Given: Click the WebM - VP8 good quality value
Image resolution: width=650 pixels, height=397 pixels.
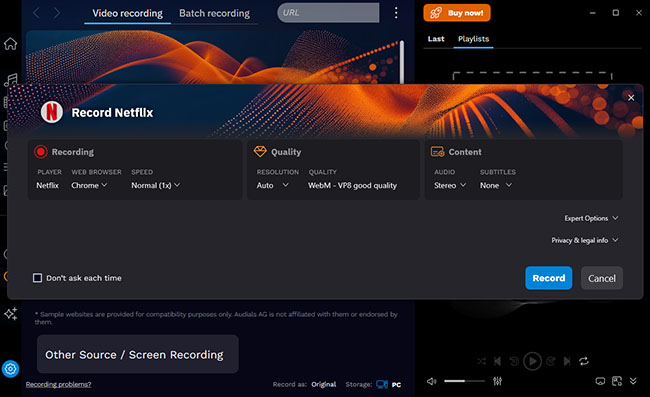Looking at the screenshot, I should tap(352, 185).
